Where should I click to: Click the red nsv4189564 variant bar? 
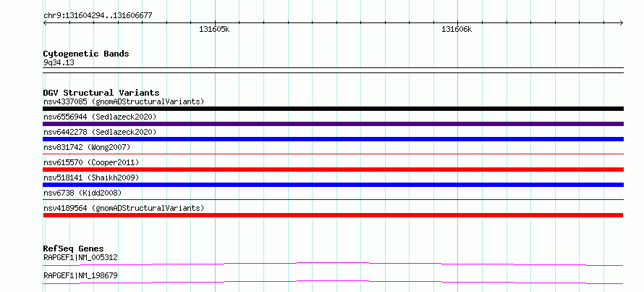point(333,215)
